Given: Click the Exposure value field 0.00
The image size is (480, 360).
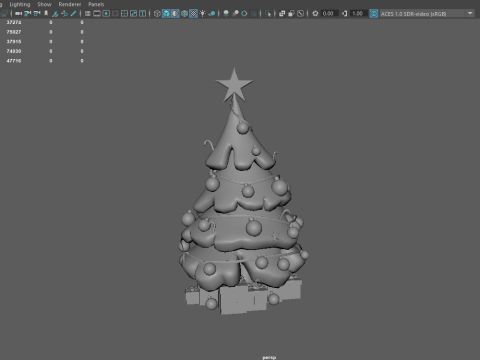Looking at the screenshot, I should click(330, 14).
